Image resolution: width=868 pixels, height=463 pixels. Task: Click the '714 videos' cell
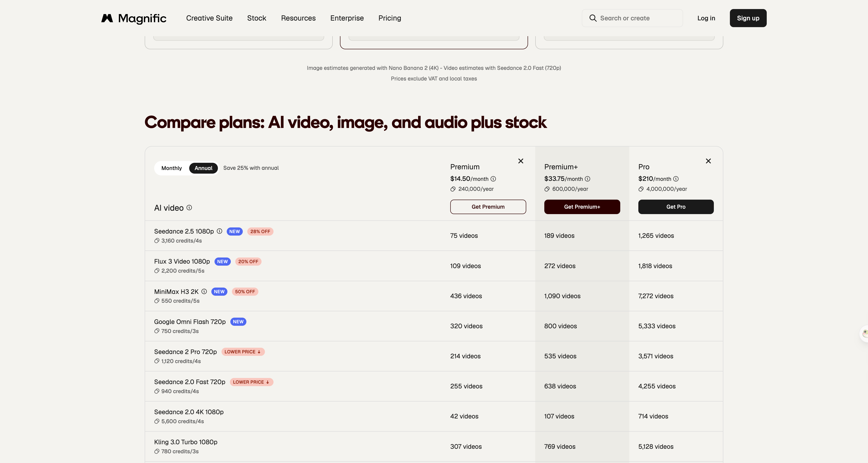point(653,416)
